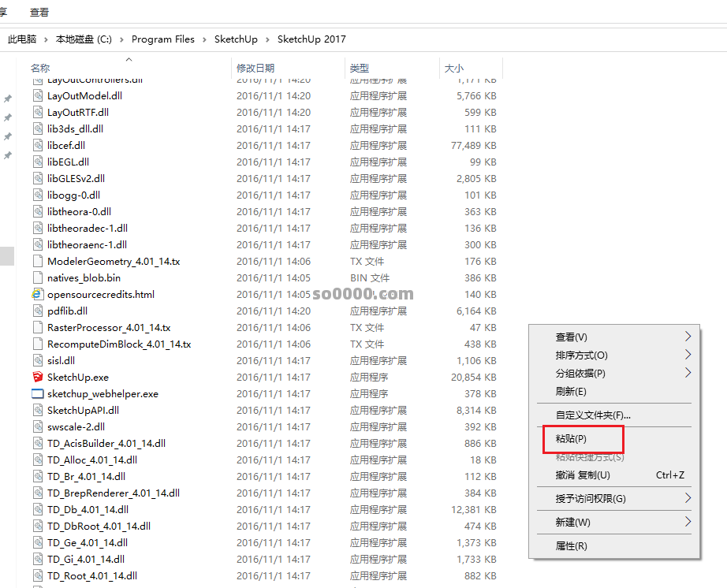Click the topmost pin icon in the quick access sidebar

tap(8, 99)
